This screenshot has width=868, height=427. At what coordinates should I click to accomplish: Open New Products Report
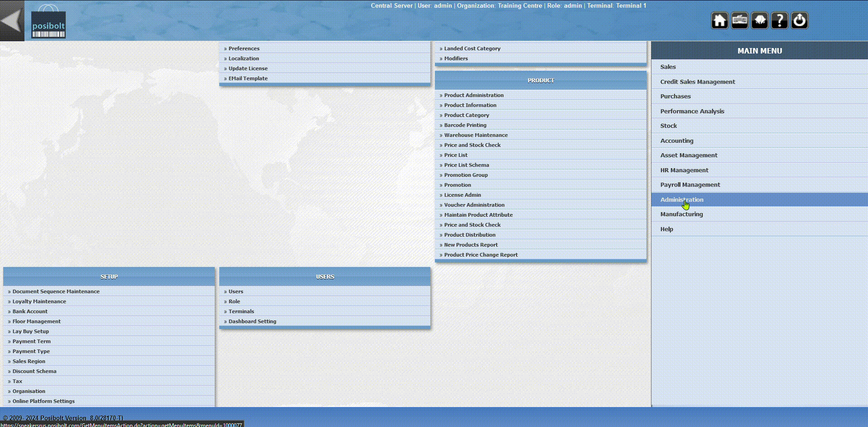471,245
